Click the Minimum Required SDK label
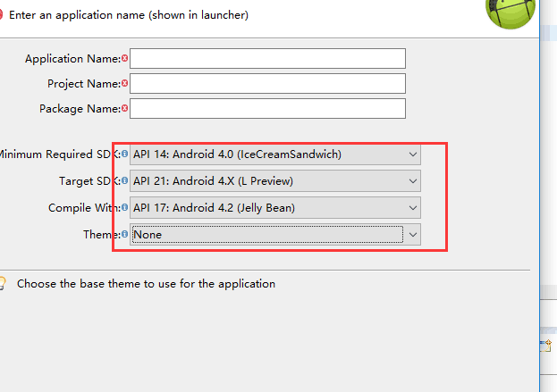557x392 pixels. 60,154
